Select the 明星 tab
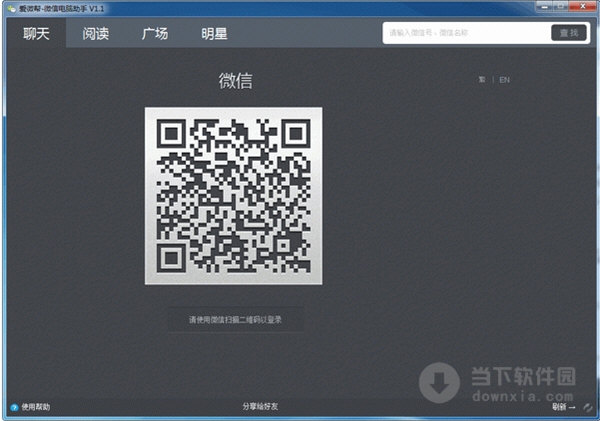This screenshot has height=421, width=600. pyautogui.click(x=213, y=33)
